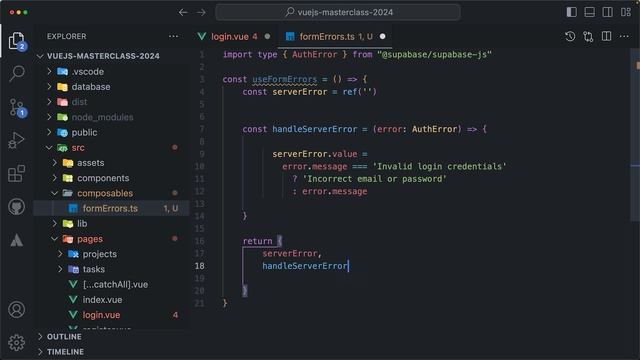Click the useFormErrors identifier on line 3

(x=284, y=79)
